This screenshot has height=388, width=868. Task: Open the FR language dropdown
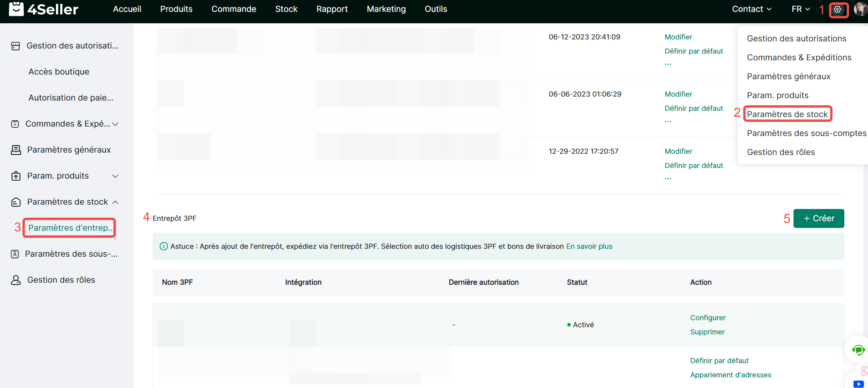(x=801, y=9)
